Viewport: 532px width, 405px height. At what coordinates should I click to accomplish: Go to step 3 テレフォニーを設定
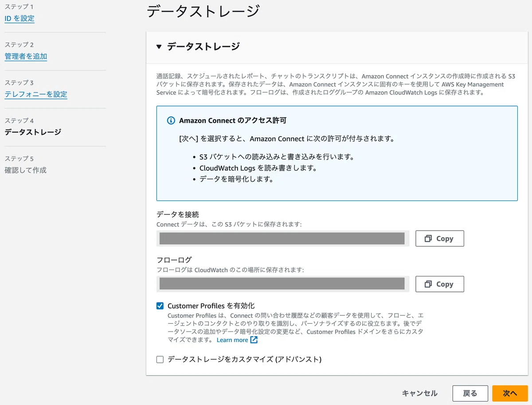tap(36, 94)
